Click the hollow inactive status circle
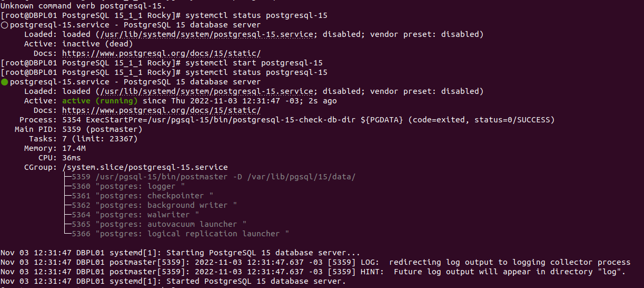 pyautogui.click(x=5, y=25)
